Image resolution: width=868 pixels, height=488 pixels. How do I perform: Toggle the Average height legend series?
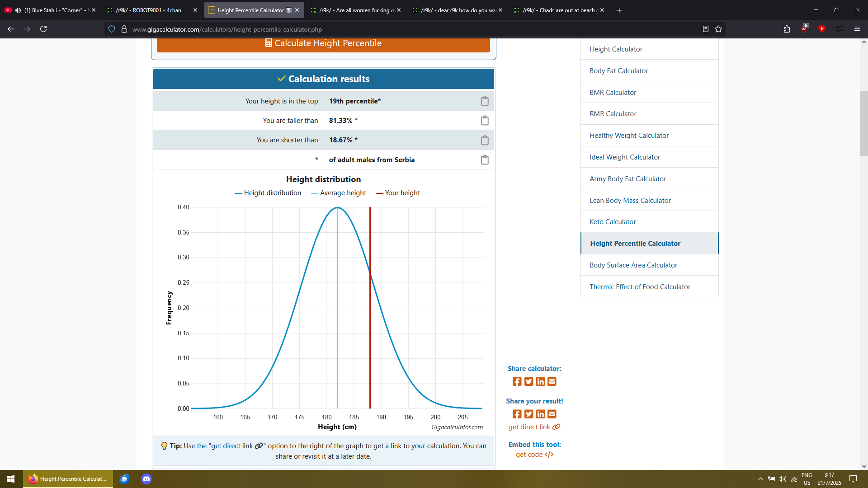pos(338,193)
